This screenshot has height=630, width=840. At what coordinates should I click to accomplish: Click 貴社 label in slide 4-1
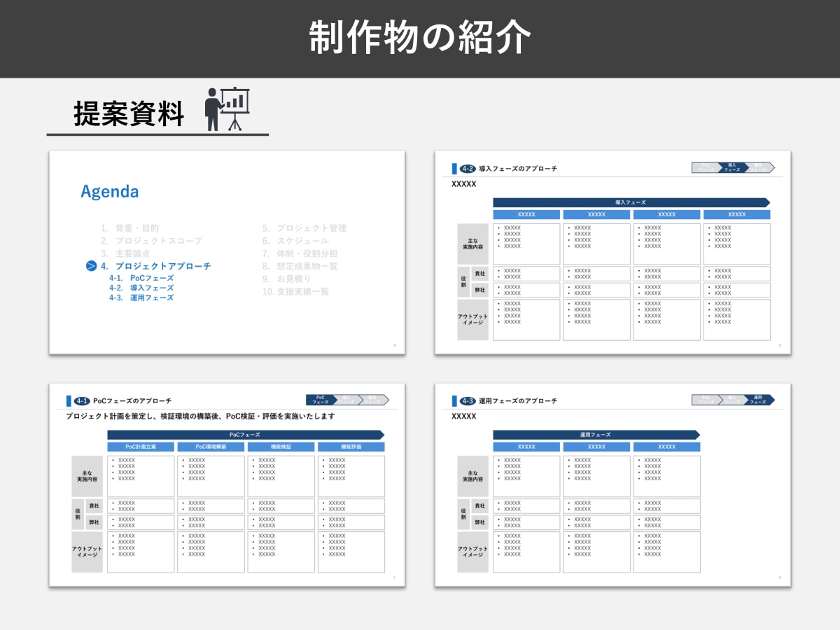coord(94,506)
